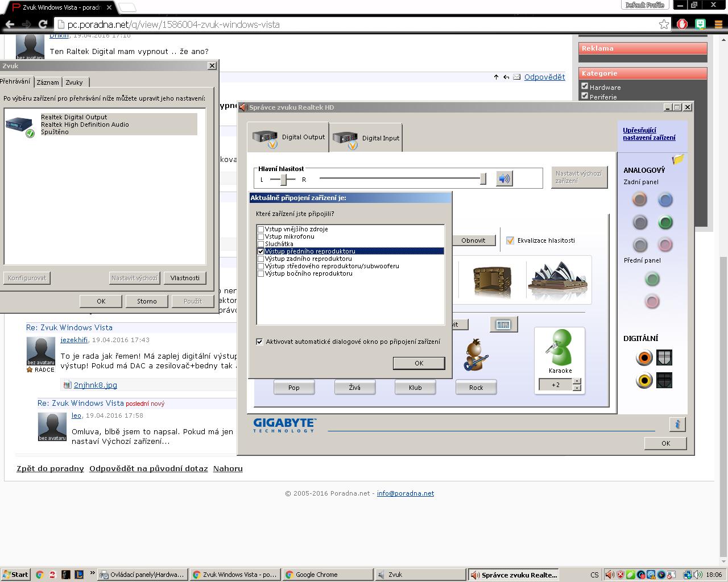Click Vlastnosti in the Zvuk dialog

(x=185, y=278)
